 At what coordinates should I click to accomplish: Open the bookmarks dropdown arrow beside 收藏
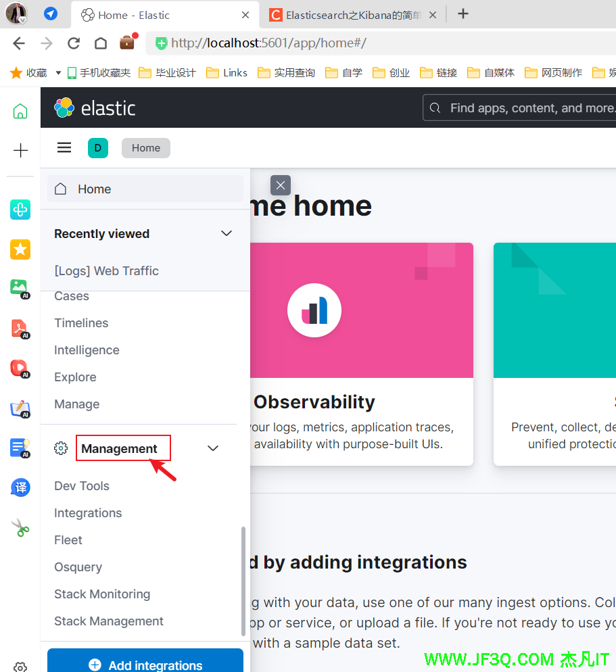pyautogui.click(x=58, y=73)
